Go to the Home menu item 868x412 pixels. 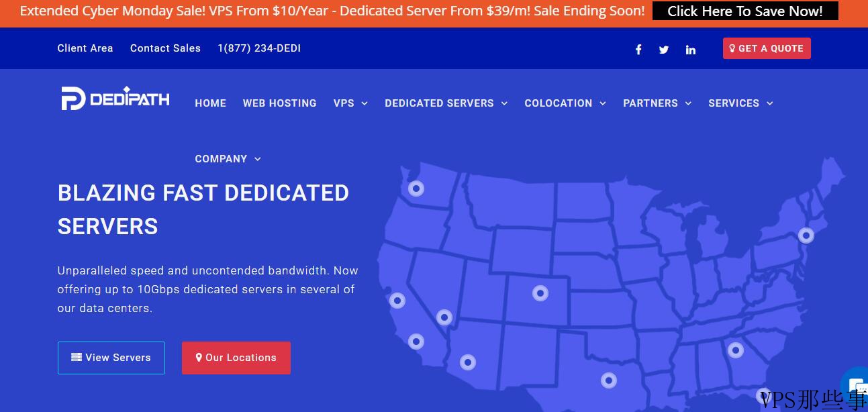click(211, 103)
